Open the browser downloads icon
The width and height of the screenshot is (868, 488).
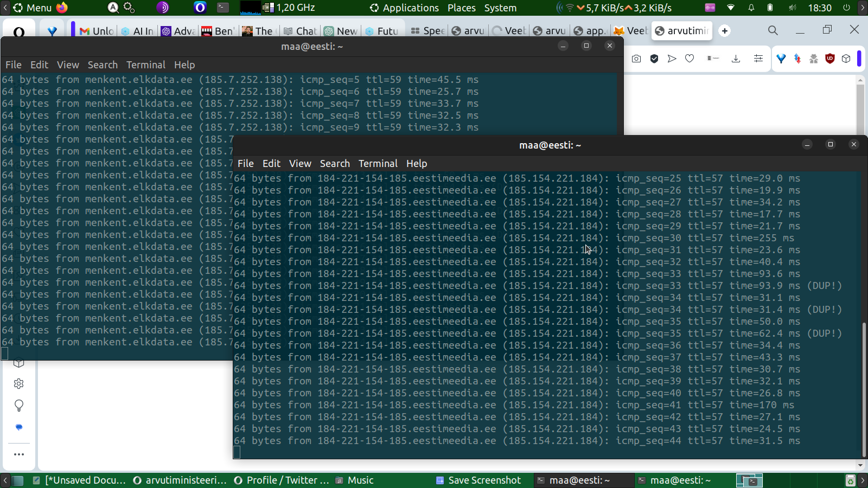(736, 59)
